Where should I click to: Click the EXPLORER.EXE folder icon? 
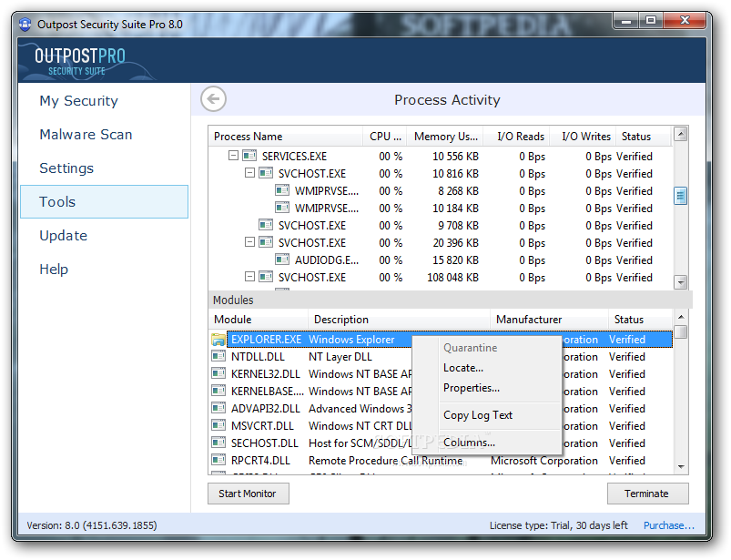tap(218, 340)
